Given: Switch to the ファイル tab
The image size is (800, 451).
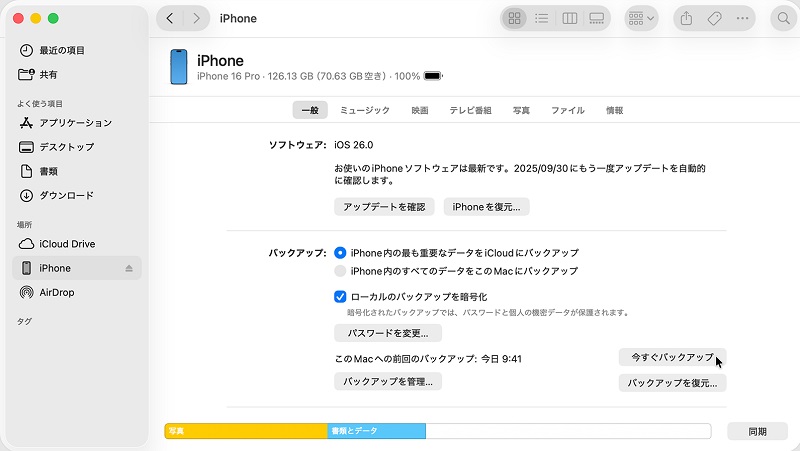Looking at the screenshot, I should (568, 110).
